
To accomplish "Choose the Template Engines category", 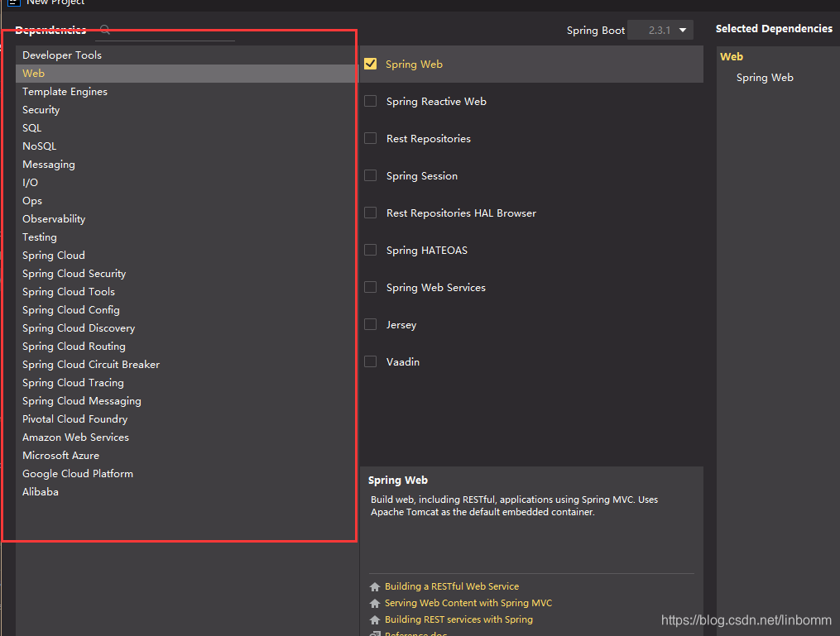I will [186, 92].
